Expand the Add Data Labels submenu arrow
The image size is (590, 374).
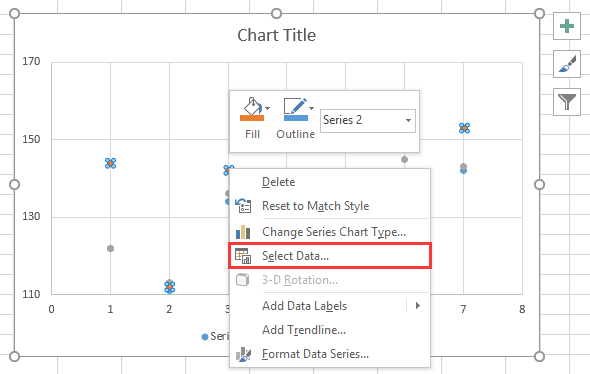418,306
